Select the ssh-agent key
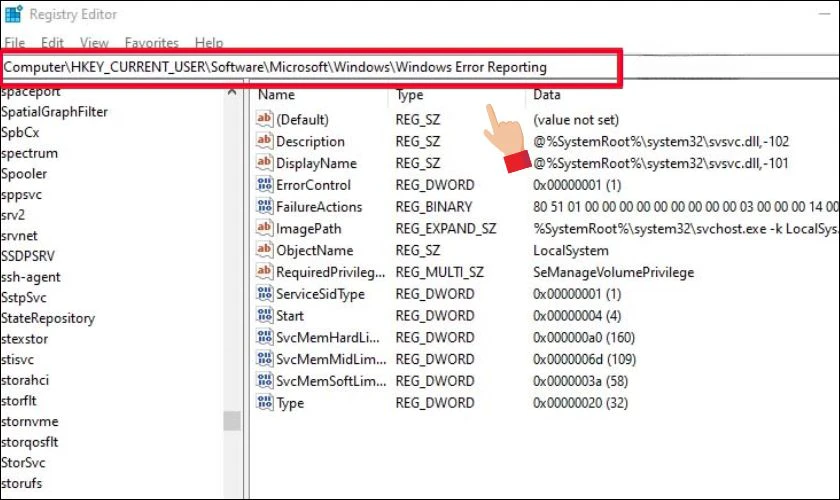 pos(31,278)
